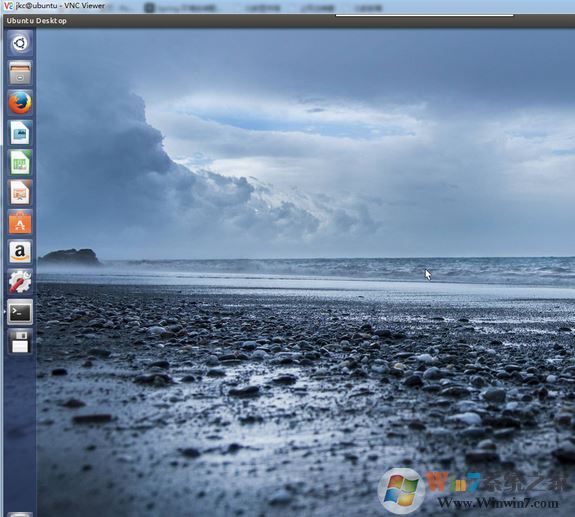Screen dimensions: 575x517
Task: Launch Firefox web browser
Action: tap(20, 102)
